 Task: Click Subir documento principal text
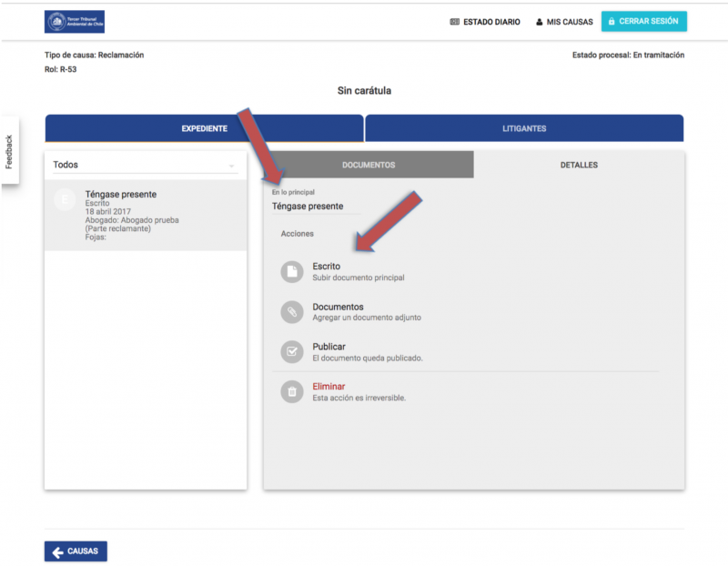(x=358, y=278)
